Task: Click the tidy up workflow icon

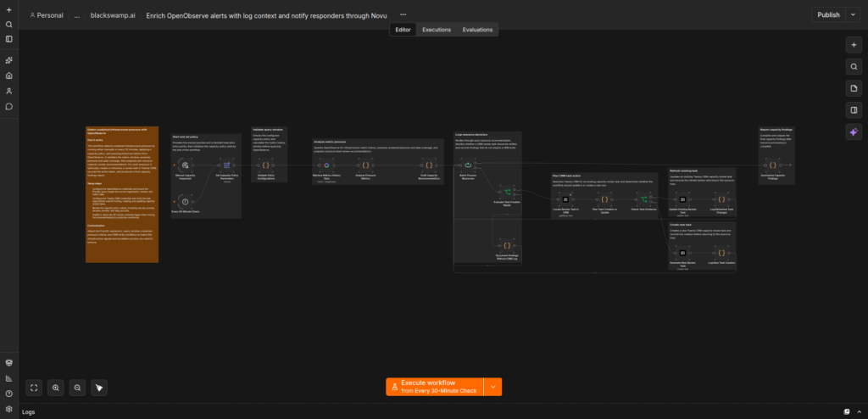Action: [99, 388]
